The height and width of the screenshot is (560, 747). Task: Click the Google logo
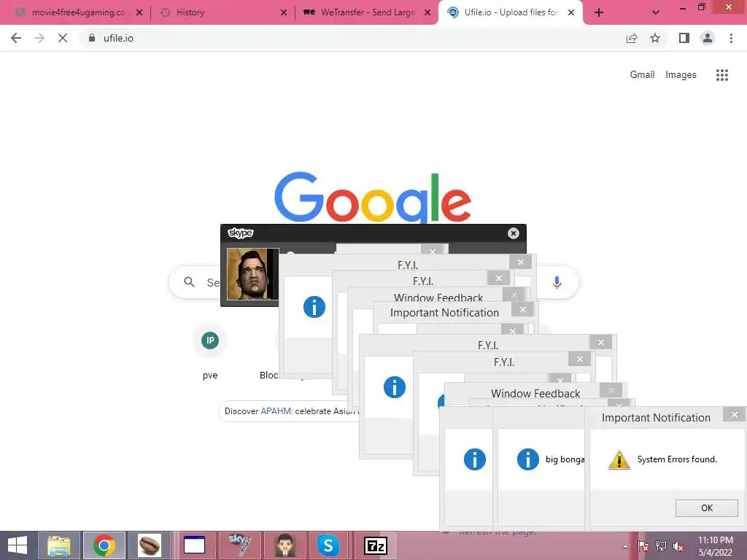373,197
